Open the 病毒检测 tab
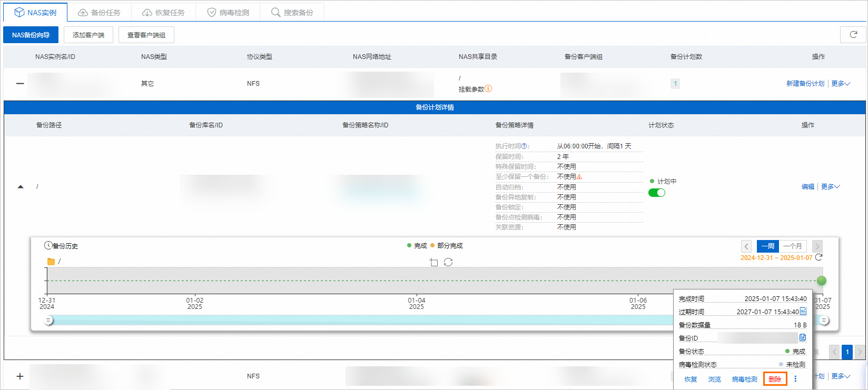868x390 pixels. (228, 13)
